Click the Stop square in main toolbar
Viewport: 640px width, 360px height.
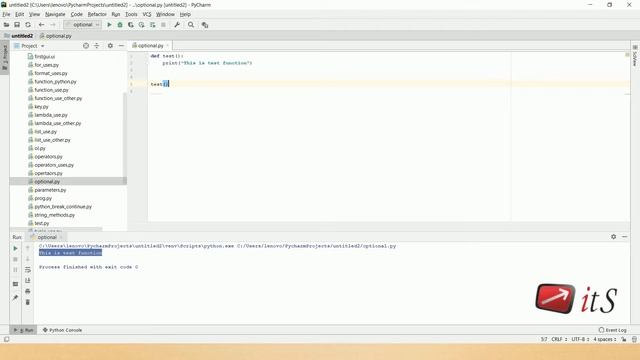coord(163,25)
